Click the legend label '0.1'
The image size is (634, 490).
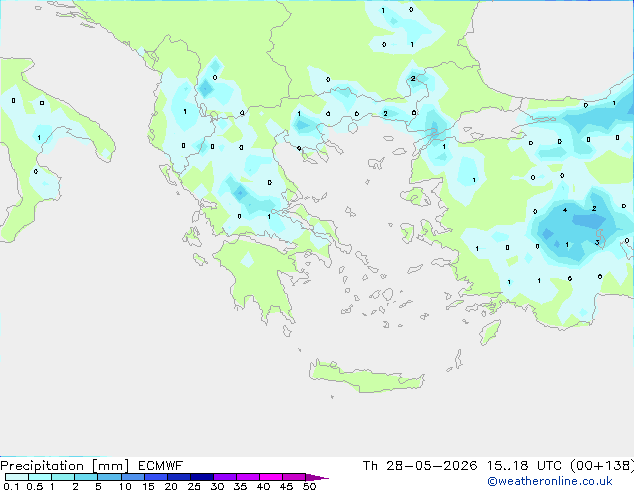pos(11,486)
